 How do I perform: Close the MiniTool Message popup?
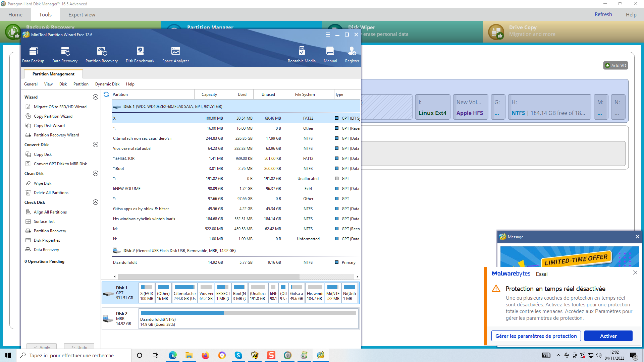[x=637, y=237]
